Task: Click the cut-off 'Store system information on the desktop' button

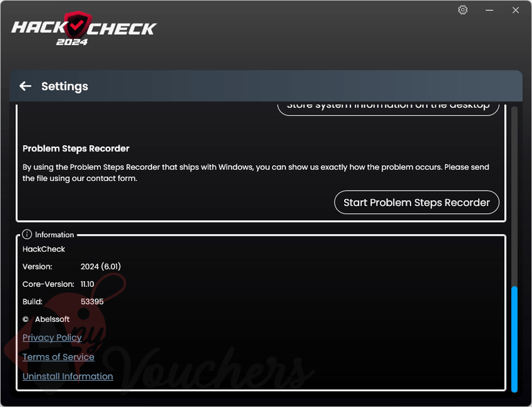Action: pos(388,108)
